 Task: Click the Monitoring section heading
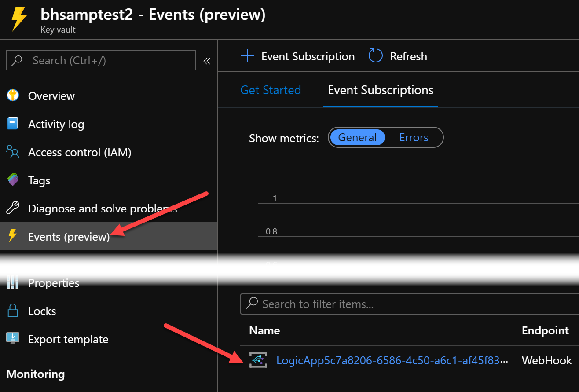36,374
